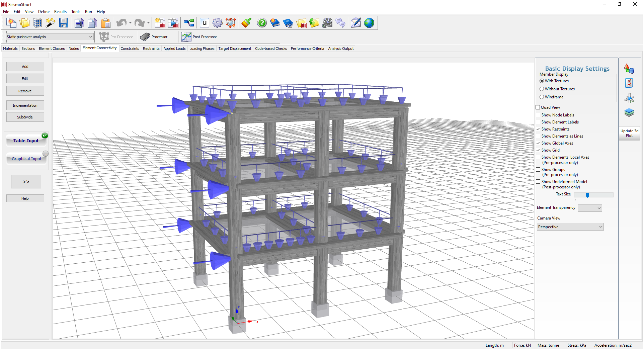
Task: Click the Update 3d Plot button
Action: (629, 133)
